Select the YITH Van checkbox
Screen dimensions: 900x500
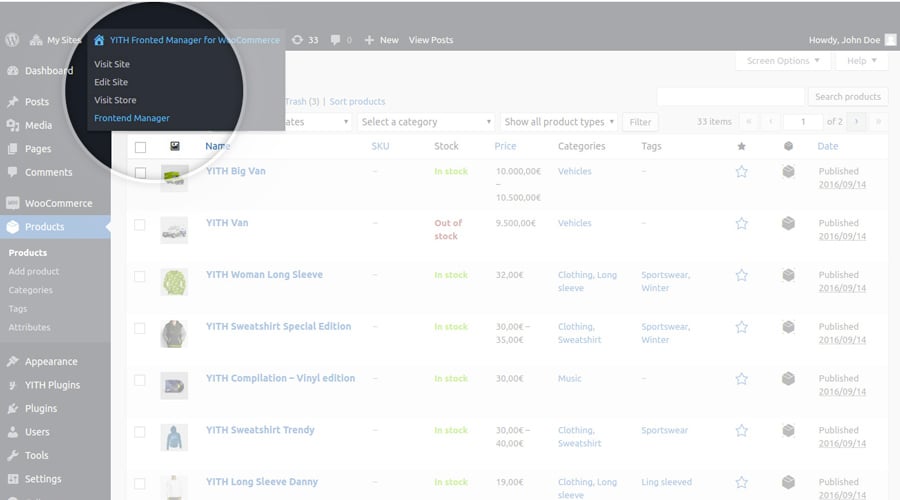click(x=139, y=224)
